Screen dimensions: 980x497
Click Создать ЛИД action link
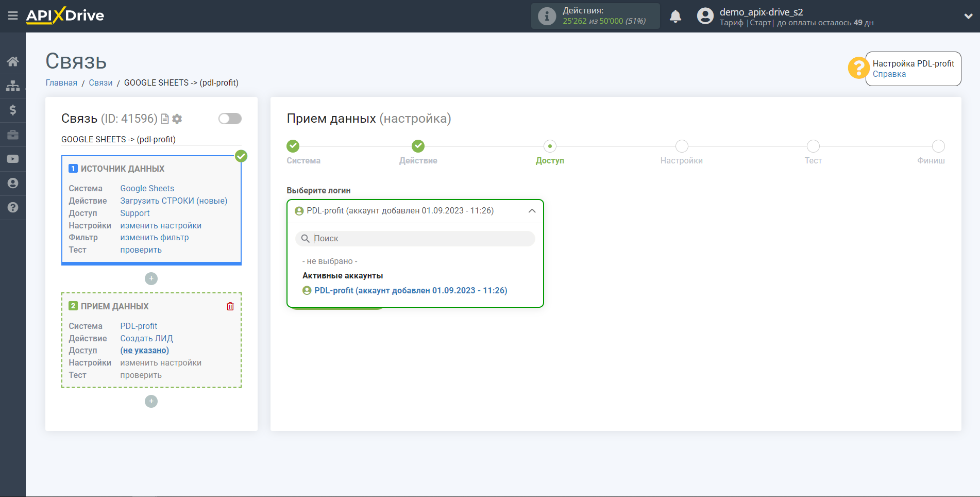point(146,339)
